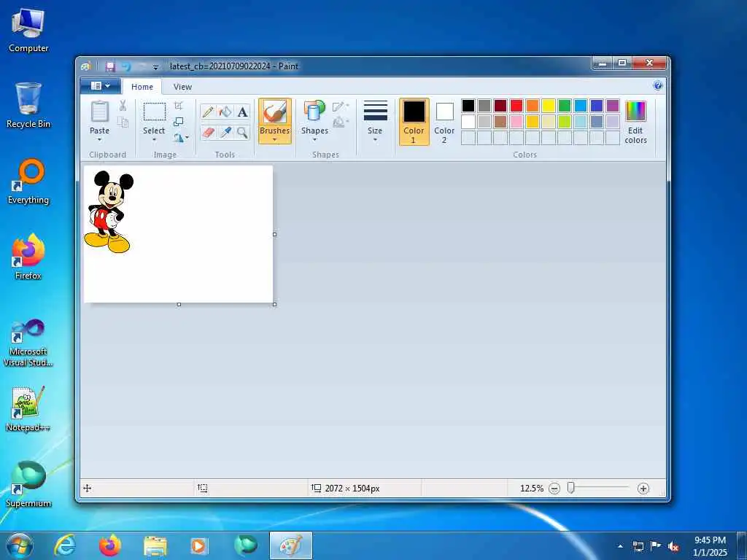Expand the Select dropdown arrow
Viewport: 747px width, 560px height.
click(155, 139)
